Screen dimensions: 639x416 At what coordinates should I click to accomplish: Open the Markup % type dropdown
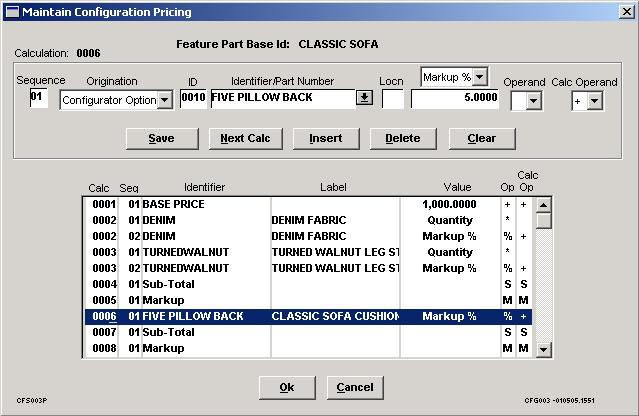pyautogui.click(x=480, y=77)
